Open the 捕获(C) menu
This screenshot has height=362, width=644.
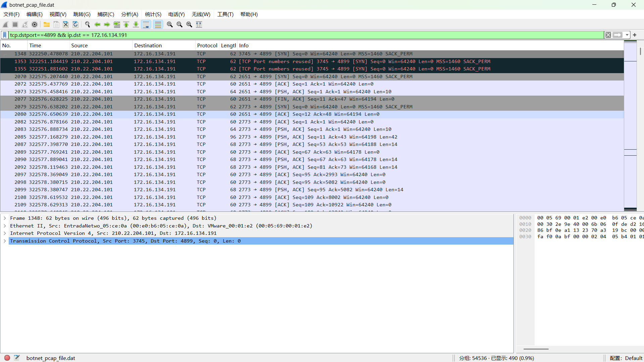(106, 14)
